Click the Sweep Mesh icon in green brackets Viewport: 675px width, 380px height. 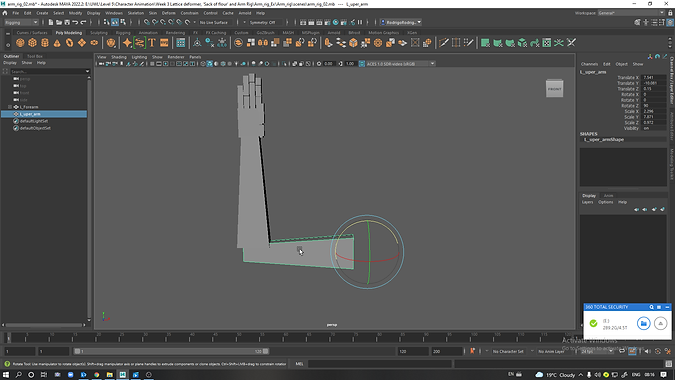click(139, 43)
